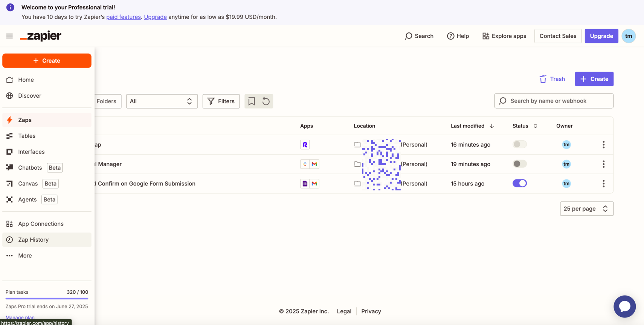
Task: Open the Privacy footer link
Action: [x=371, y=311]
